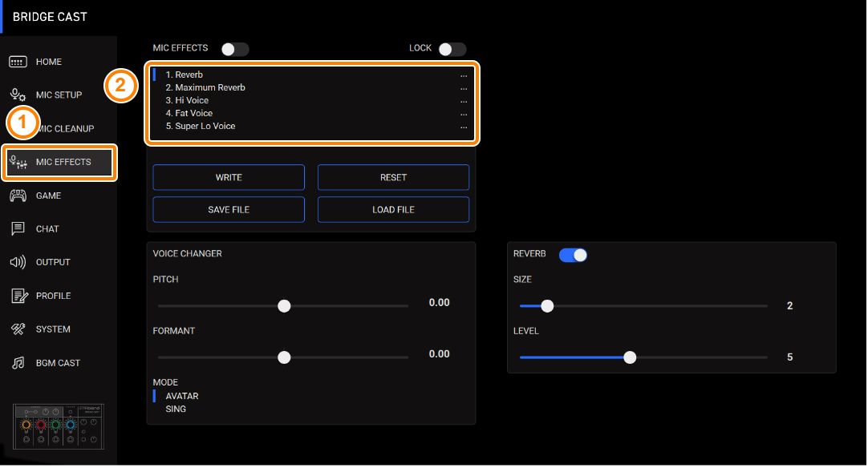Click the Mic Setup microphone-gear icon
Screen dimensions: 868x468
pyautogui.click(x=18, y=95)
